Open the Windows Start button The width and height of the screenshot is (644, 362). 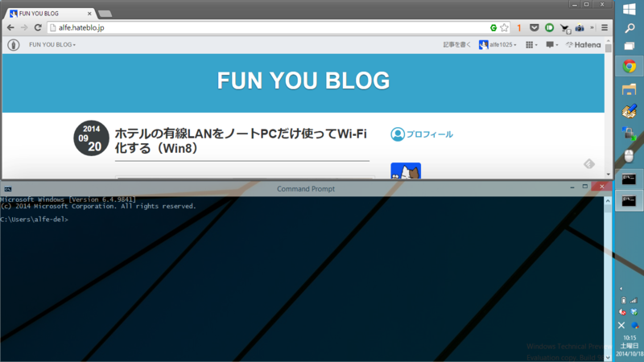[630, 9]
